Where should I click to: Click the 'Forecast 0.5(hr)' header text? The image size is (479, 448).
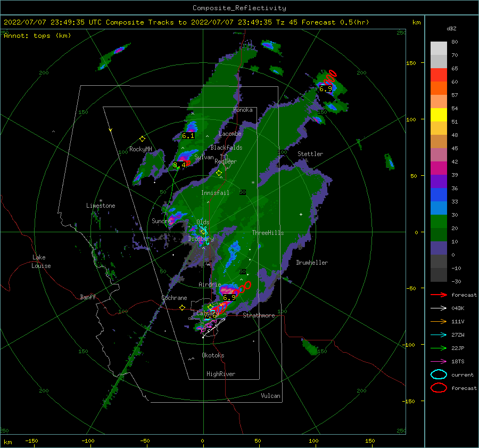click(x=335, y=22)
